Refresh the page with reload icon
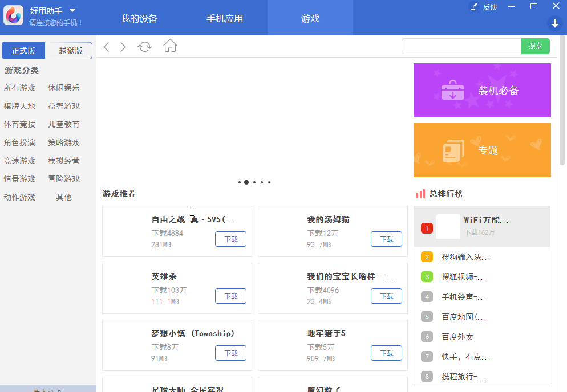The width and height of the screenshot is (567, 392). point(145,47)
